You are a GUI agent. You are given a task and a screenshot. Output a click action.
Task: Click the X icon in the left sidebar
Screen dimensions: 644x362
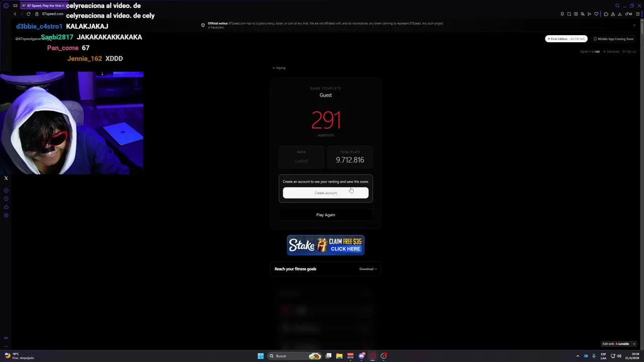(6, 178)
